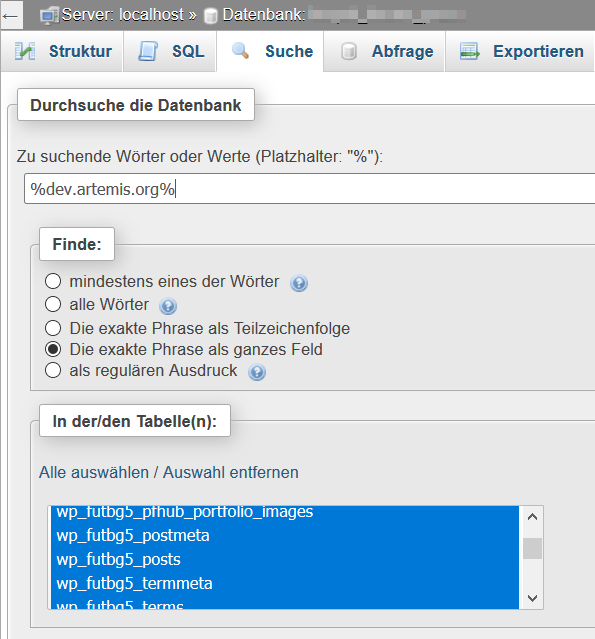Screen dimensions: 595x639
Task: Click the server computer icon
Action: tap(49, 16)
